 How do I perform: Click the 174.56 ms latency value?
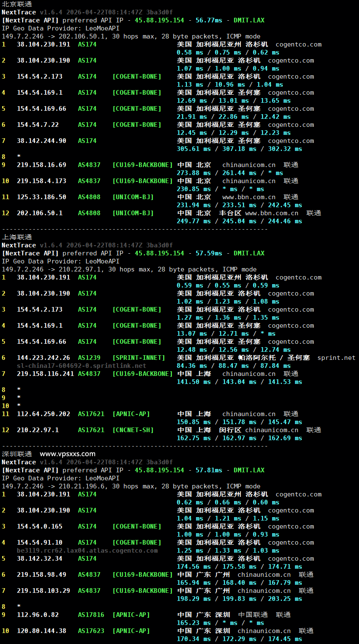(x=194, y=567)
